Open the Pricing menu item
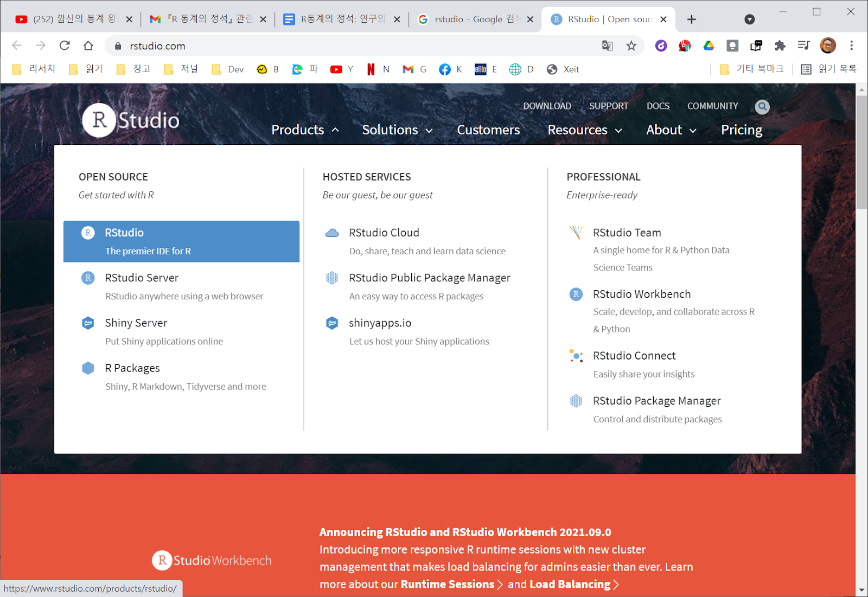 click(x=742, y=130)
